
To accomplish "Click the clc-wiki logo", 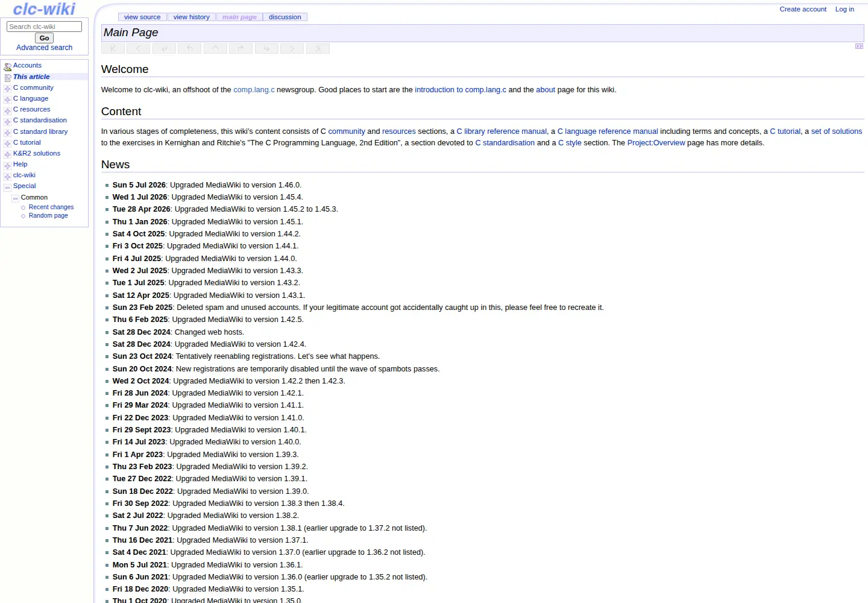I will tap(44, 8).
